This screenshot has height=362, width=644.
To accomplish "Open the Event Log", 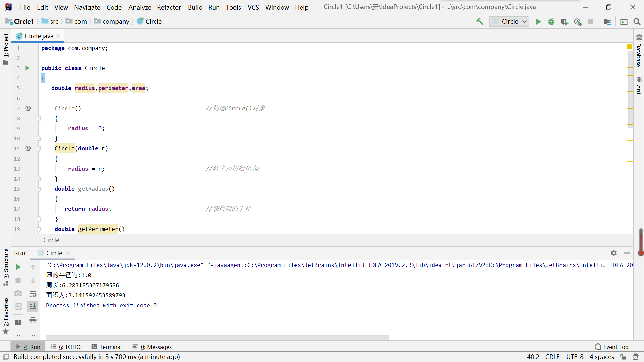I will click(x=612, y=347).
